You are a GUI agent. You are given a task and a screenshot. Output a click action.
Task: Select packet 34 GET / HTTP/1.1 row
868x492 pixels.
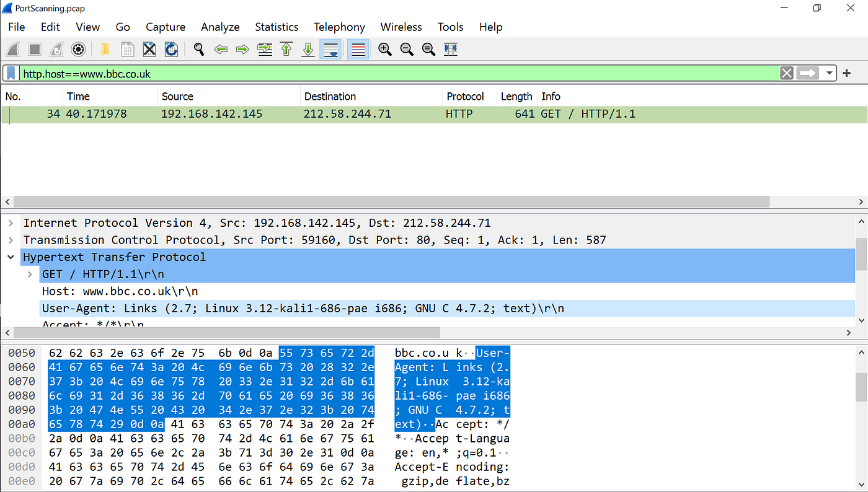coord(434,115)
